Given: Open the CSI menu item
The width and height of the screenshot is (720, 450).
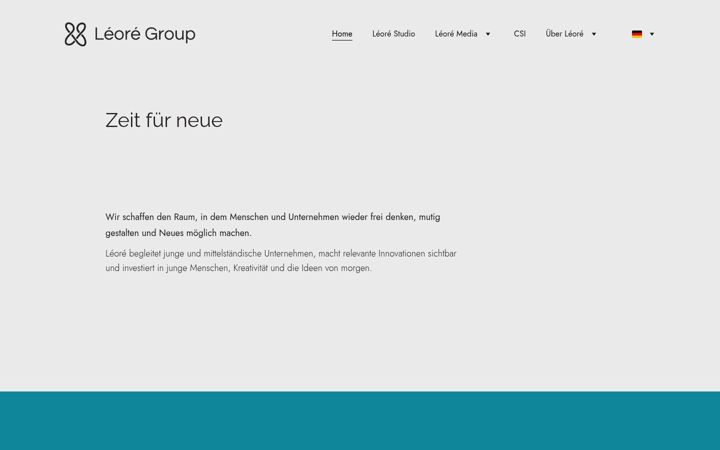Looking at the screenshot, I should tap(520, 34).
